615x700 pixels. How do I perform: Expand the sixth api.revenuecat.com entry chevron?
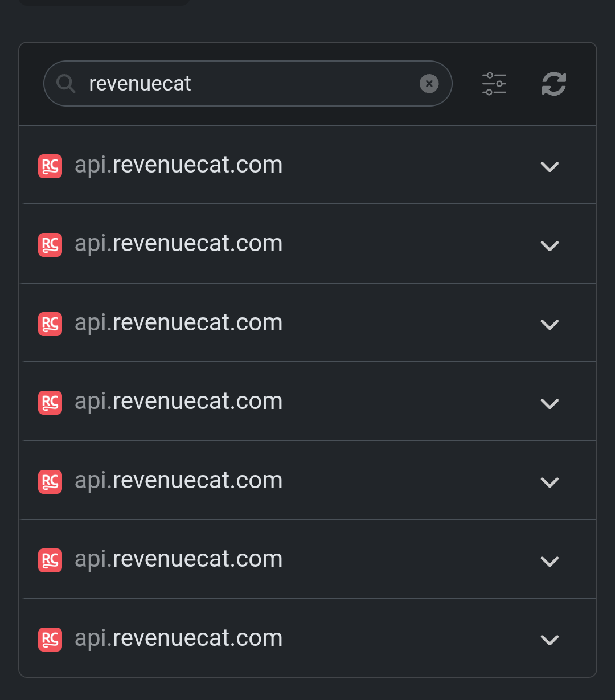549,562
